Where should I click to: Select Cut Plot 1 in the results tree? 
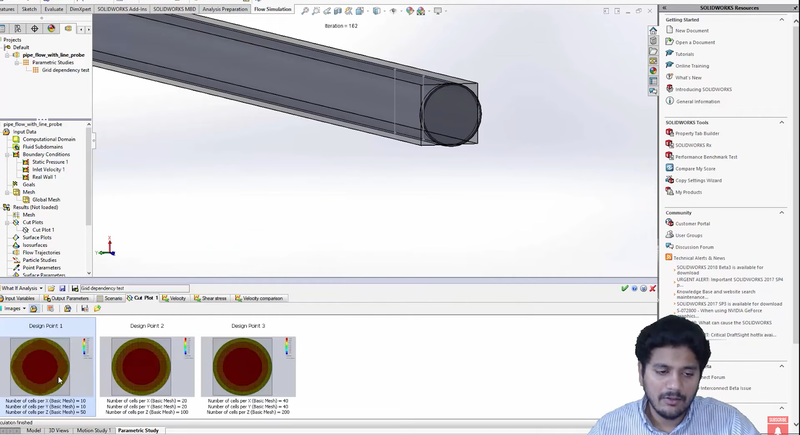coord(43,230)
